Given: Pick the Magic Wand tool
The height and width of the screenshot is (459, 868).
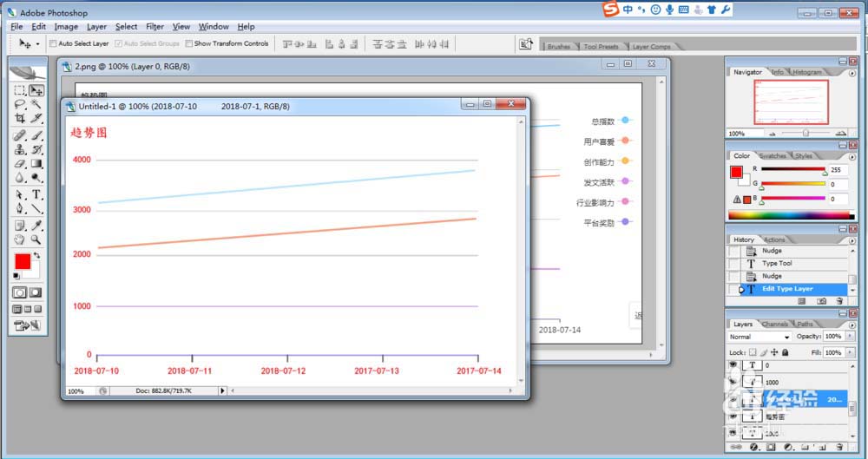Looking at the screenshot, I should [36, 104].
